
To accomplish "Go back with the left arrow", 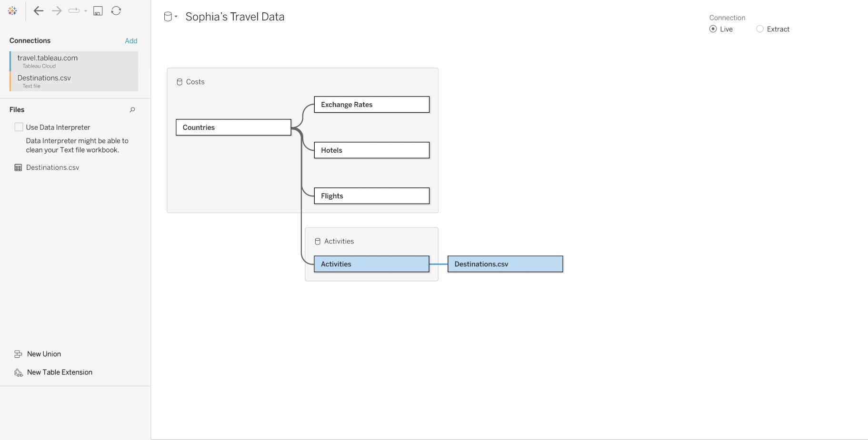I will pos(39,10).
